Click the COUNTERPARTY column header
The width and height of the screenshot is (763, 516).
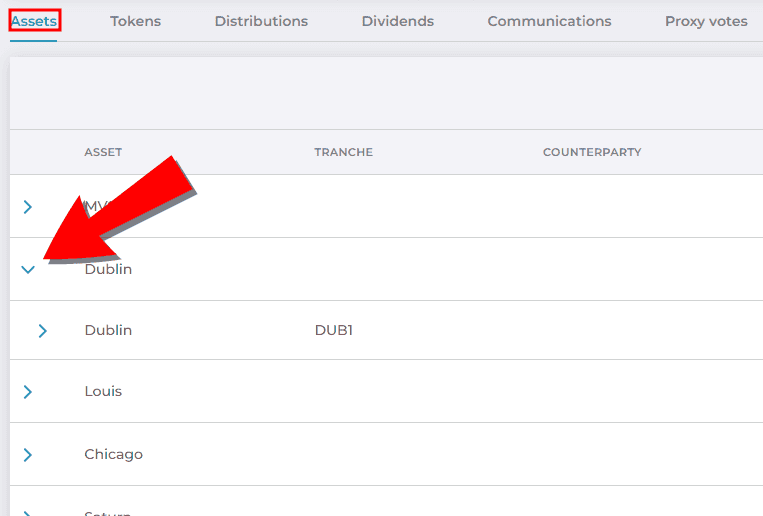[592, 152]
